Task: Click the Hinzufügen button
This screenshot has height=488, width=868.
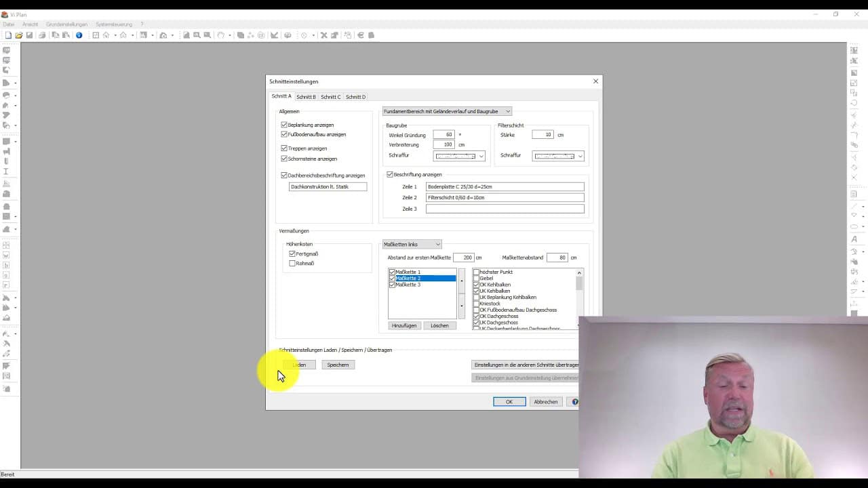Action: 404,325
